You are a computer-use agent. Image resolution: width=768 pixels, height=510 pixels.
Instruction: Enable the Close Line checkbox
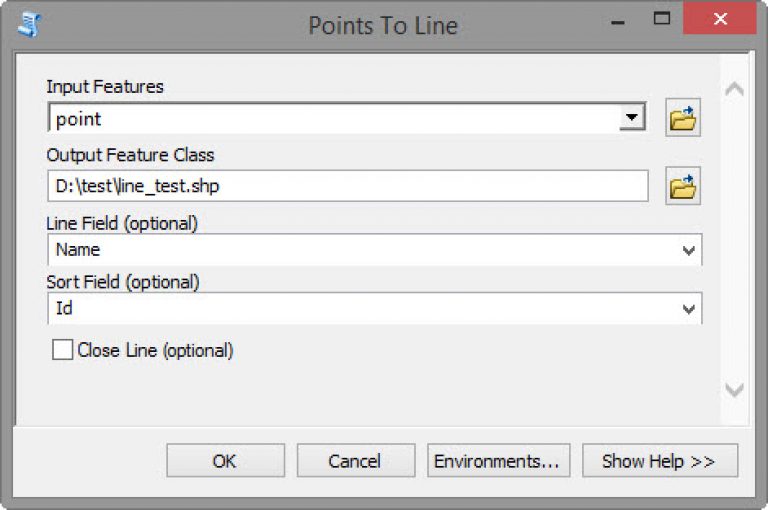click(x=62, y=350)
